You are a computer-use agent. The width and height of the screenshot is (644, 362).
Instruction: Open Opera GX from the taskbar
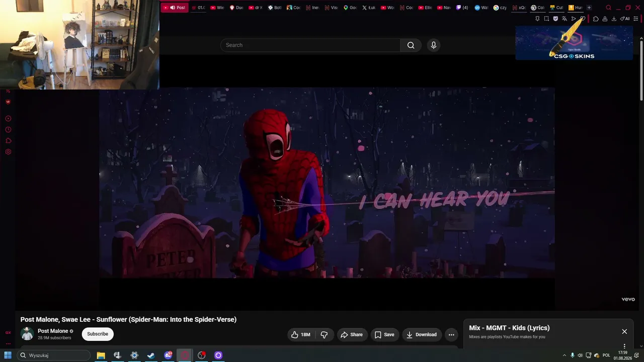pos(185,355)
